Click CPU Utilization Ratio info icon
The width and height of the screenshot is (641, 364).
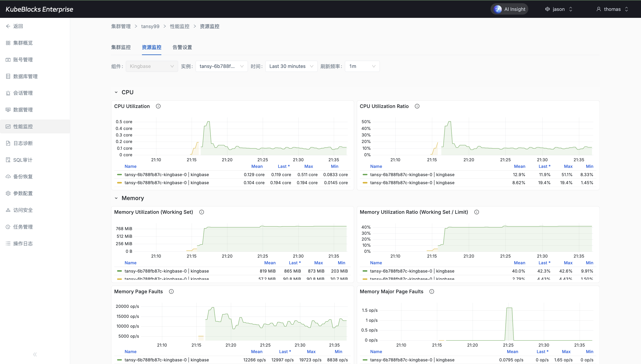coord(417,106)
